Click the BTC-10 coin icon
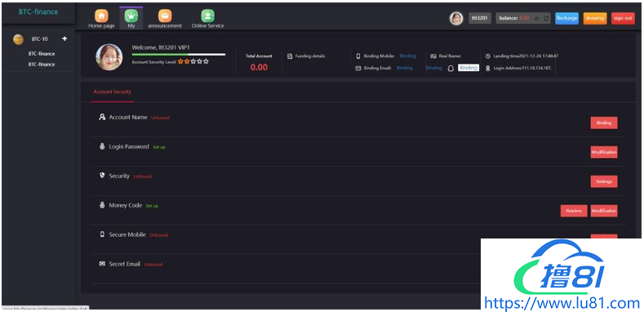 point(18,39)
